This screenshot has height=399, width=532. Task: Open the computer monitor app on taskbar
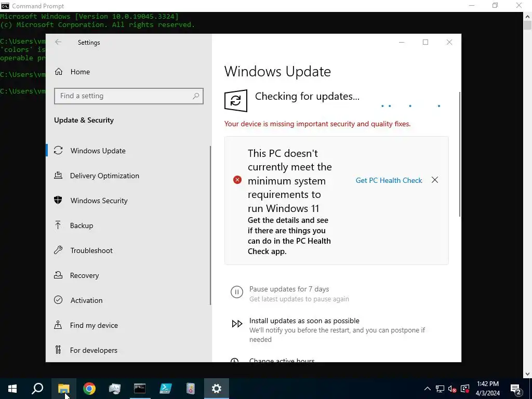pyautogui.click(x=115, y=389)
